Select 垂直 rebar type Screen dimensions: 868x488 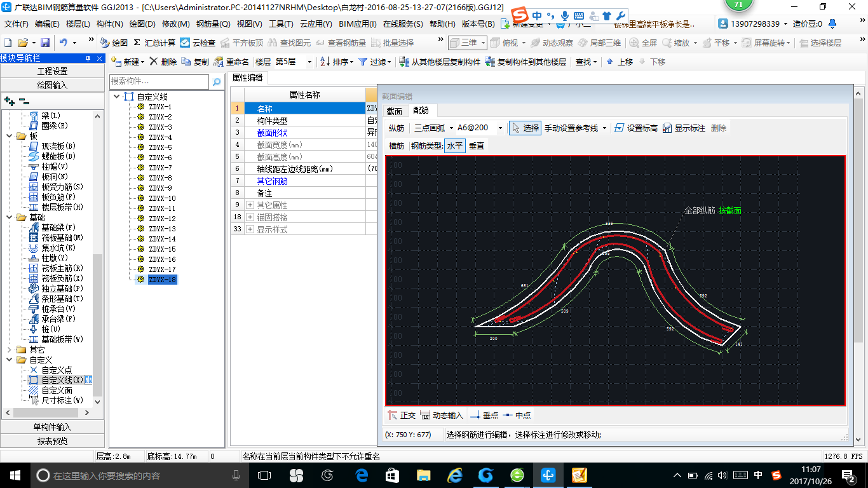click(x=477, y=146)
